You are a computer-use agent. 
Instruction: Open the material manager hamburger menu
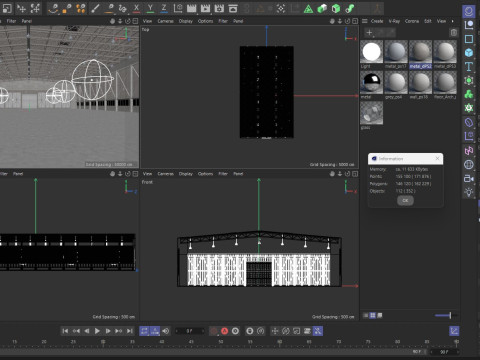tap(365, 21)
